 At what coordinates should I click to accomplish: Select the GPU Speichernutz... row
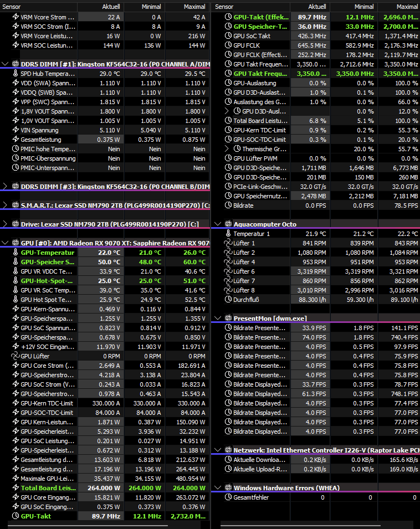[316, 196]
